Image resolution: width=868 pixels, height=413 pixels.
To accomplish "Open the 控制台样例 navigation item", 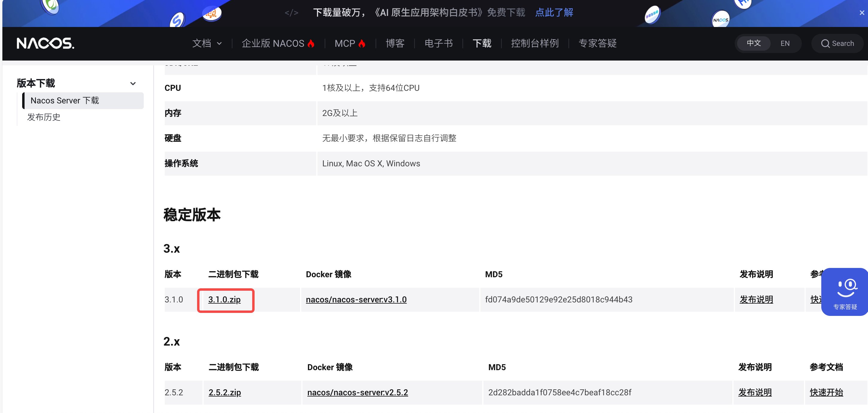I will coord(535,43).
